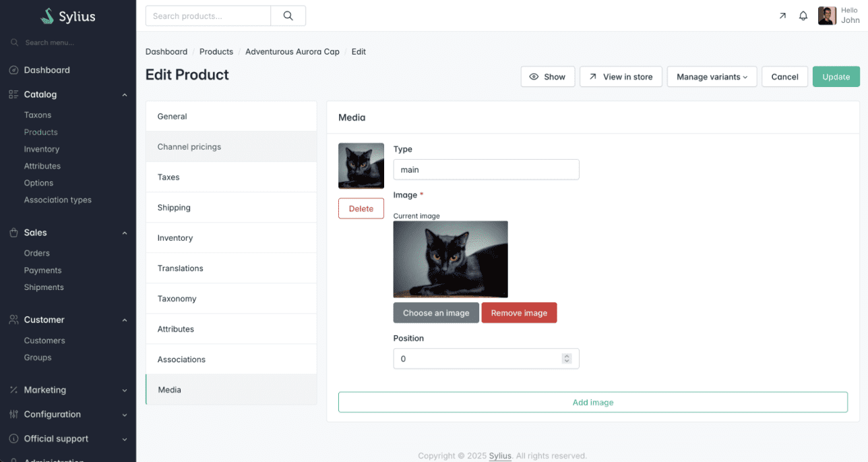Click Choose an image button
Viewport: 868px width, 462px height.
(436, 313)
